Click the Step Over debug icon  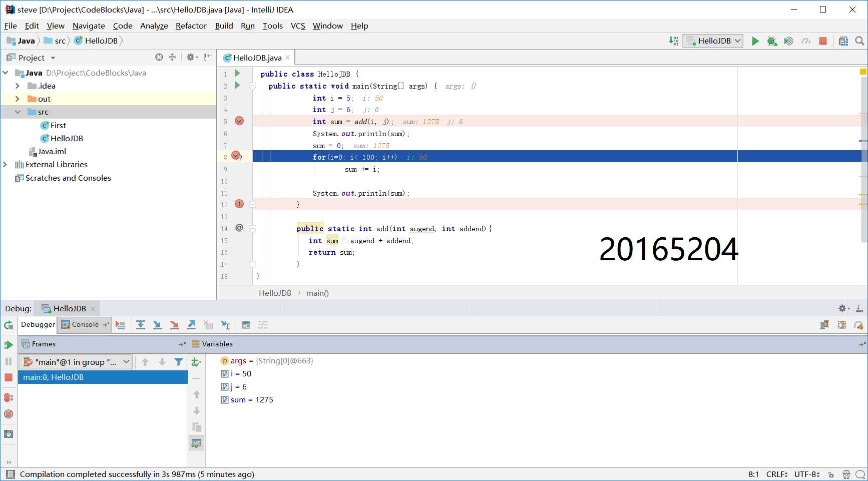[141, 325]
